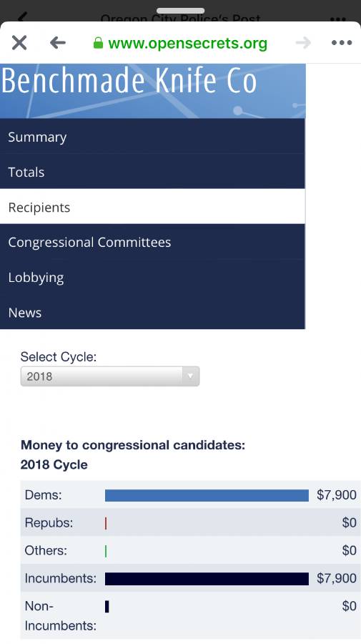This screenshot has height=644, width=361.
Task: Tap the dark Incumbents bar in chart
Action: 207,579
